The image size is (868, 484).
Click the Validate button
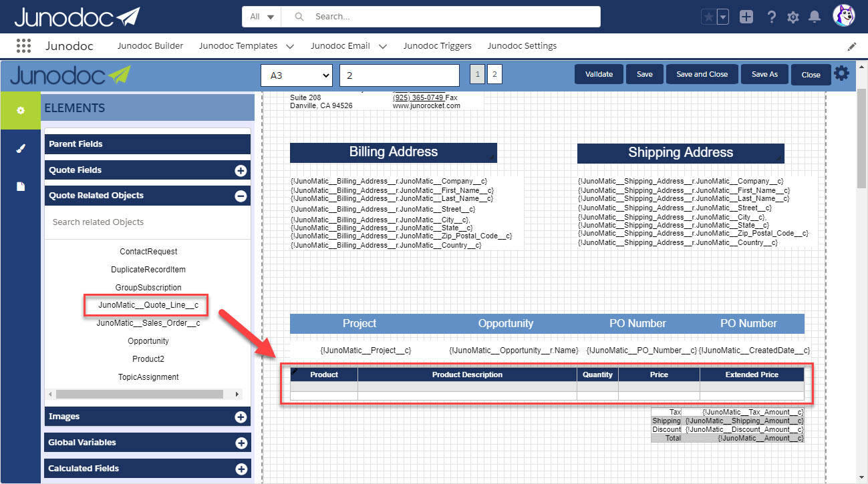pyautogui.click(x=599, y=74)
